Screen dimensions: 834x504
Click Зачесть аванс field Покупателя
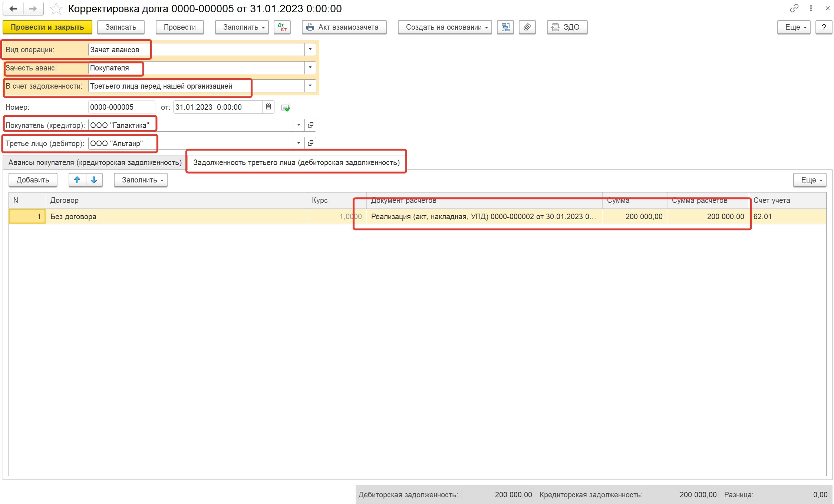click(197, 67)
